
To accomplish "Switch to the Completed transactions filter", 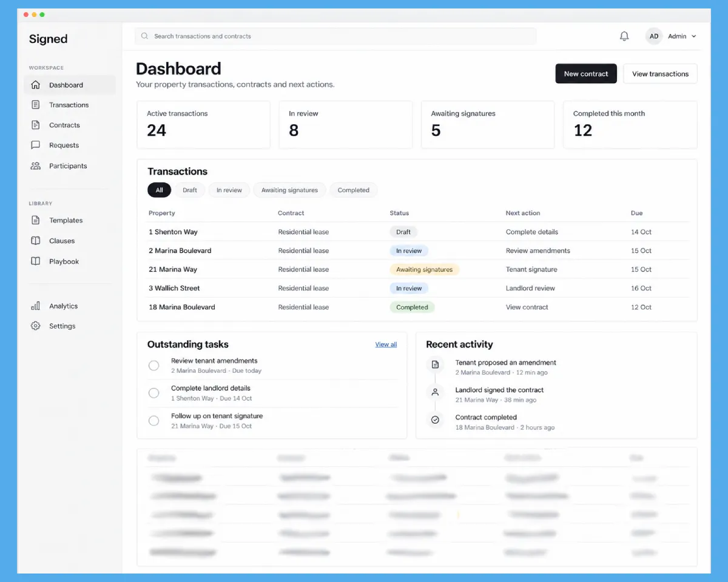I will 354,190.
